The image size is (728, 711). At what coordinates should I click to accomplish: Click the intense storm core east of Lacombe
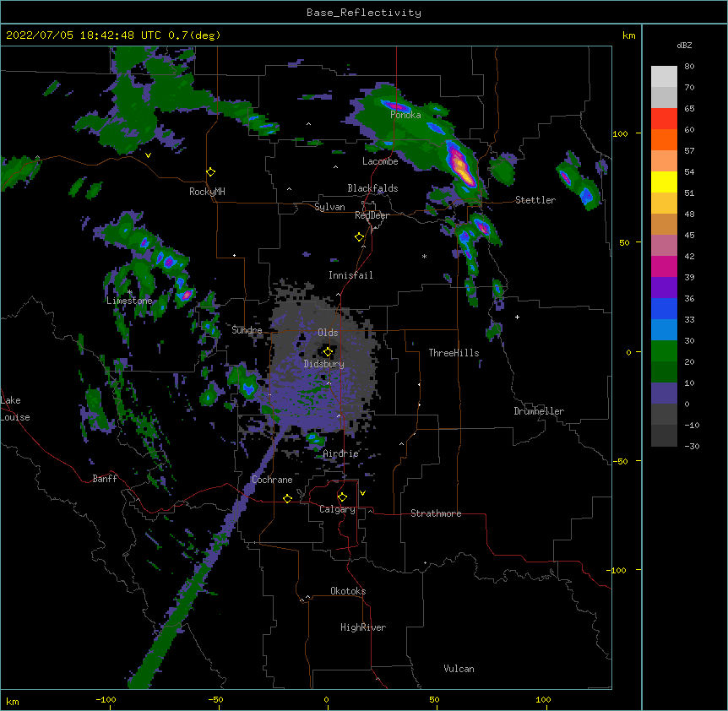(459, 166)
